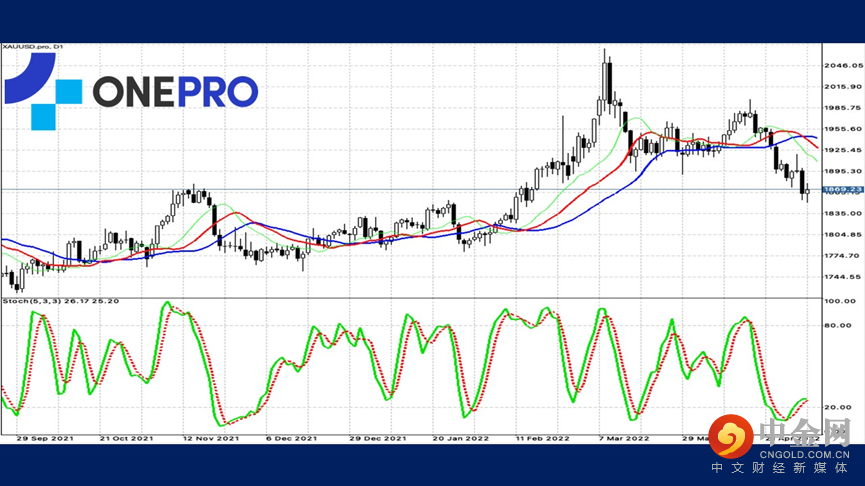The width and height of the screenshot is (865, 486).
Task: Select the Stoch(5,3,3) indicator label
Action: click(61, 301)
